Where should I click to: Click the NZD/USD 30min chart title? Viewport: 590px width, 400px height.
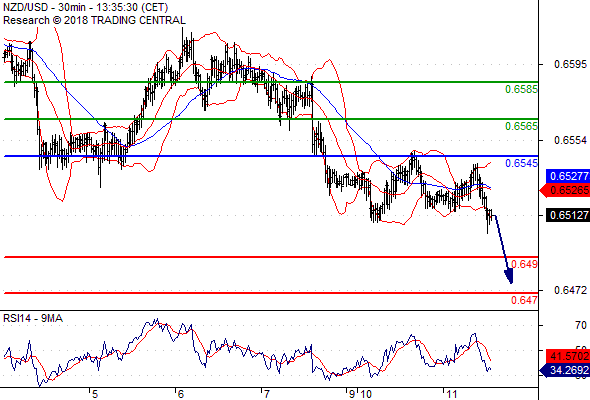tap(85, 7)
